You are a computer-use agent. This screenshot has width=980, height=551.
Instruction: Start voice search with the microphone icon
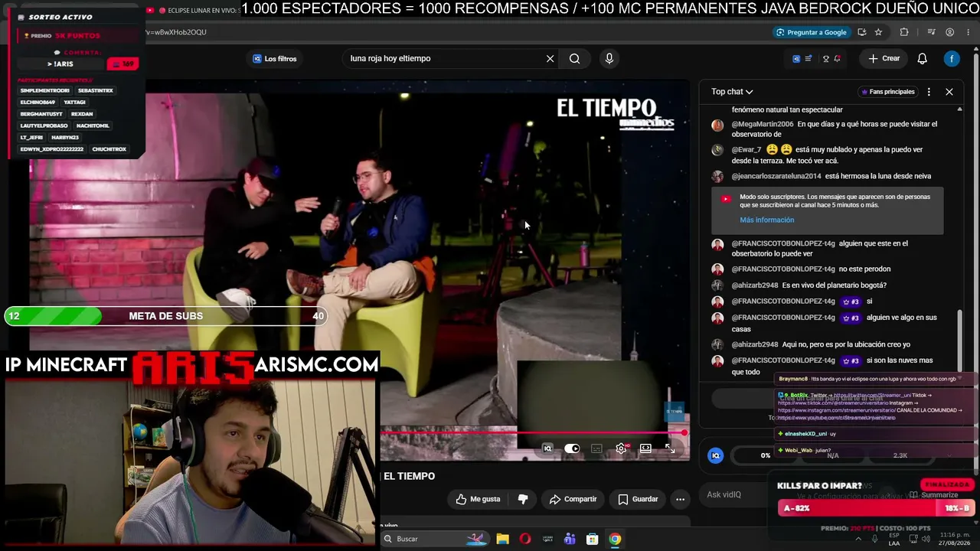pyautogui.click(x=609, y=58)
